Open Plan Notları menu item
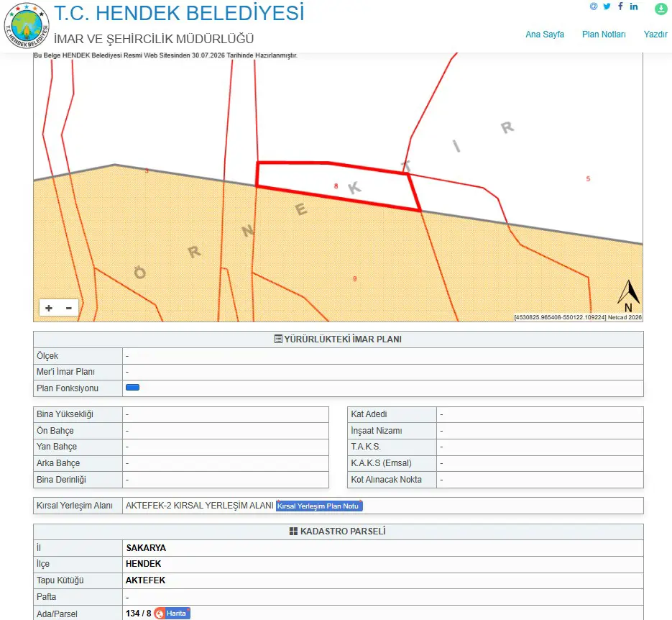The image size is (672, 620). tap(604, 35)
